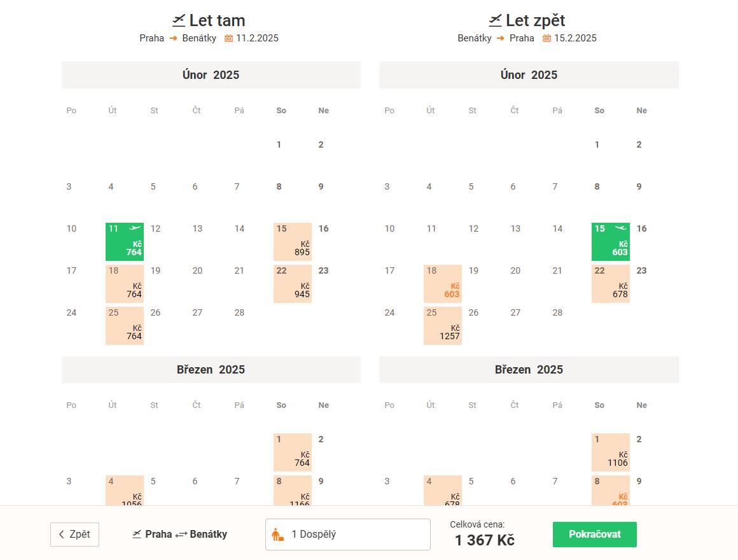Click orange arrow between Benátky and Praha return
738x560 pixels.
pos(501,38)
